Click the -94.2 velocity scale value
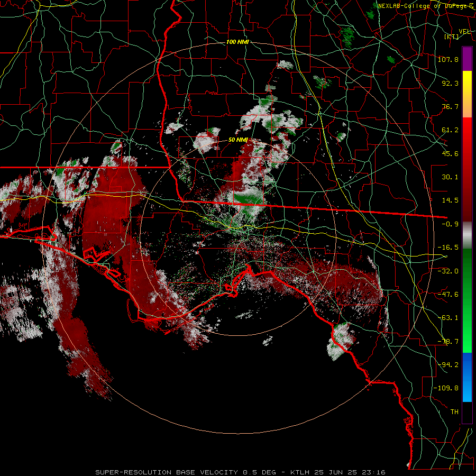The width and height of the screenshot is (476, 476). [x=448, y=364]
